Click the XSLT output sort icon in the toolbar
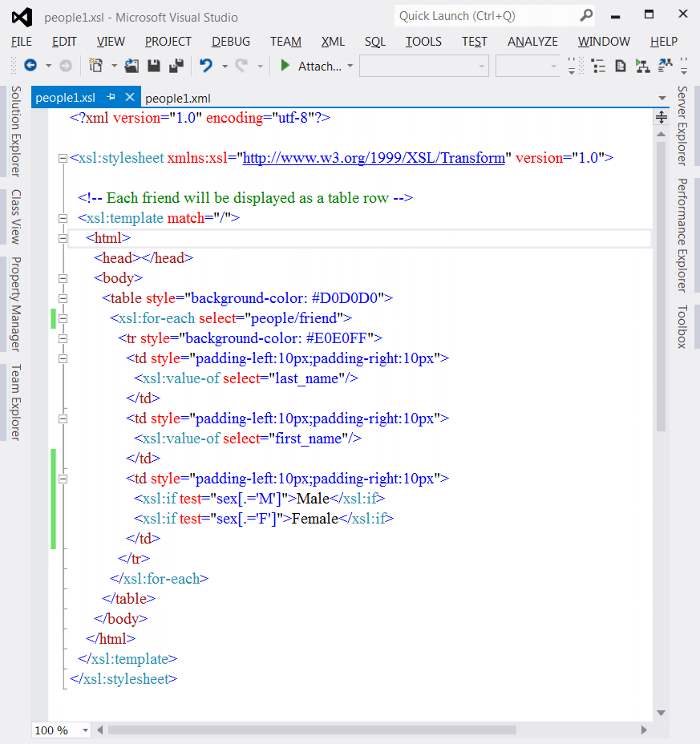The width and height of the screenshot is (700, 744). (x=666, y=66)
